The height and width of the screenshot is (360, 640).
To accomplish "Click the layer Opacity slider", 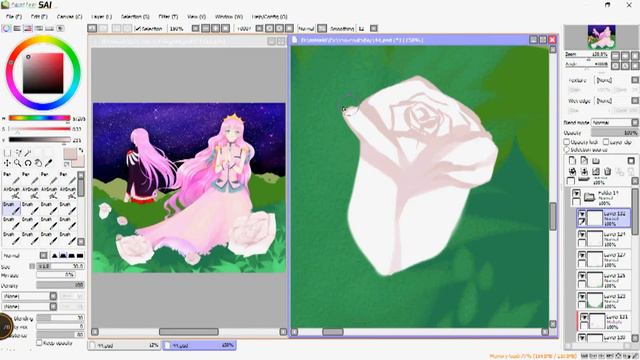I will coord(615,133).
